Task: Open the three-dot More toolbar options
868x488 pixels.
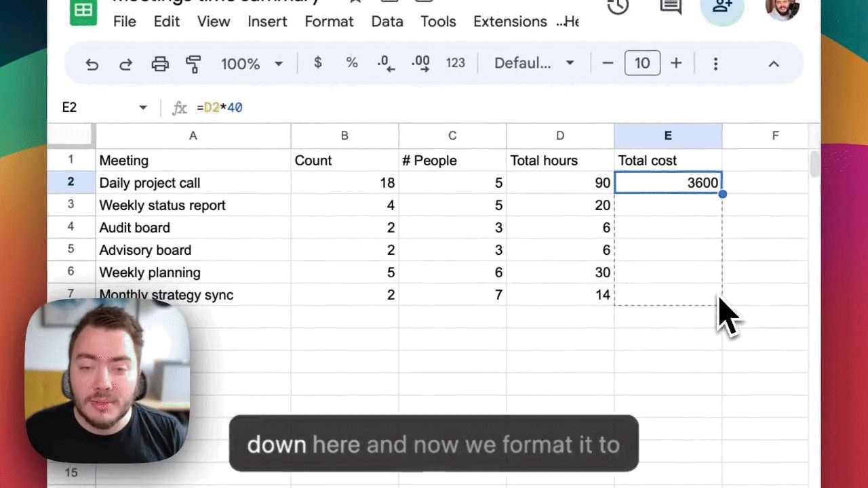Action: [715, 64]
